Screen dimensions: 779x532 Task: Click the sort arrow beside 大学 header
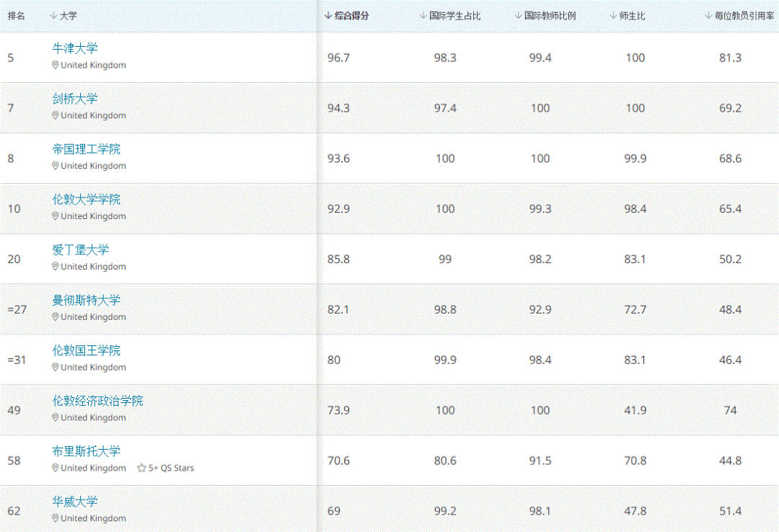[54, 16]
